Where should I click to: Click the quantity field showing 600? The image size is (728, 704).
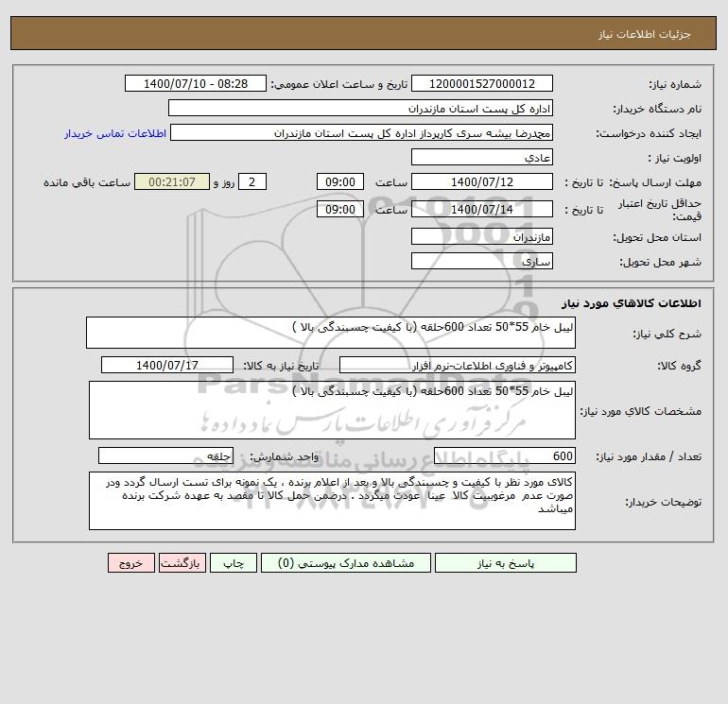point(505,455)
